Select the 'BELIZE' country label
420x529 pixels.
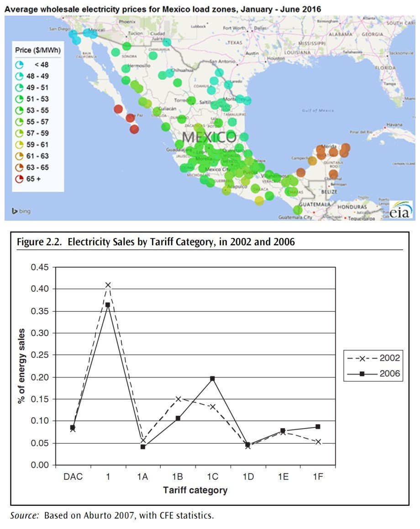click(329, 191)
